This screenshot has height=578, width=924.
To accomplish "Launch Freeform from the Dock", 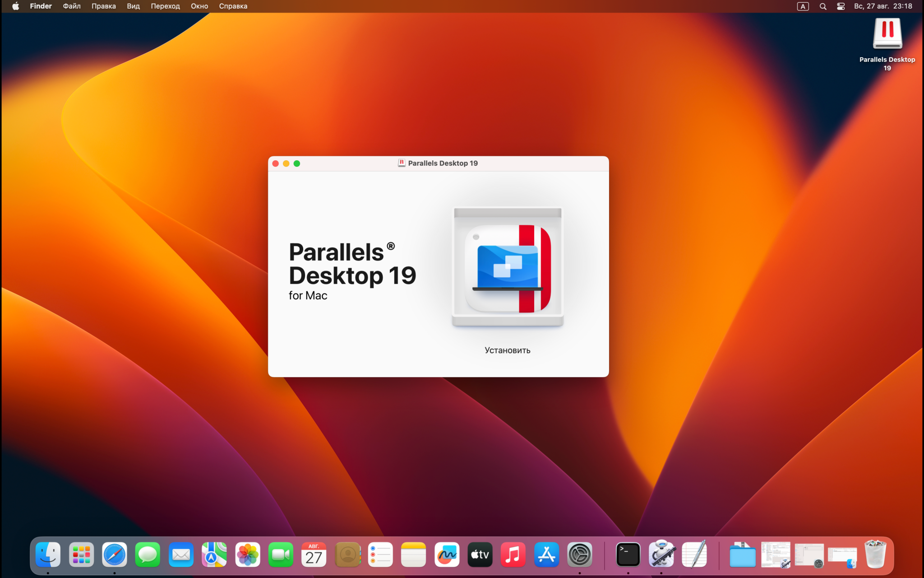I will (447, 555).
